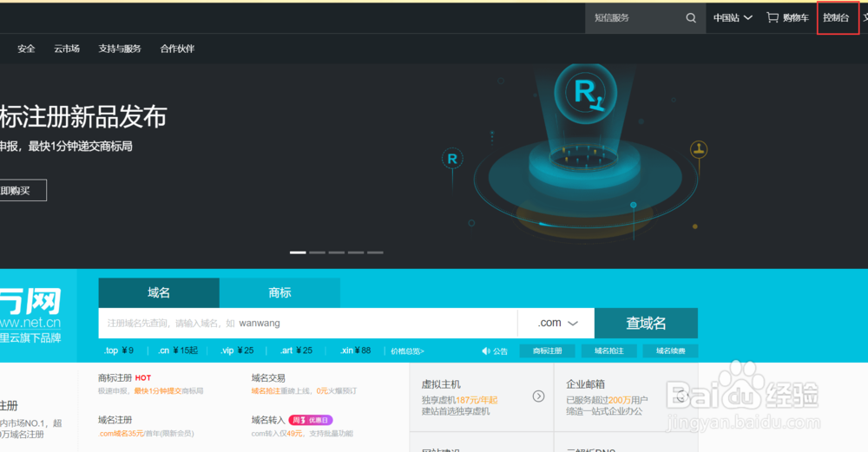Click the 即购买 banner button
This screenshot has width=868, height=452.
point(23,190)
